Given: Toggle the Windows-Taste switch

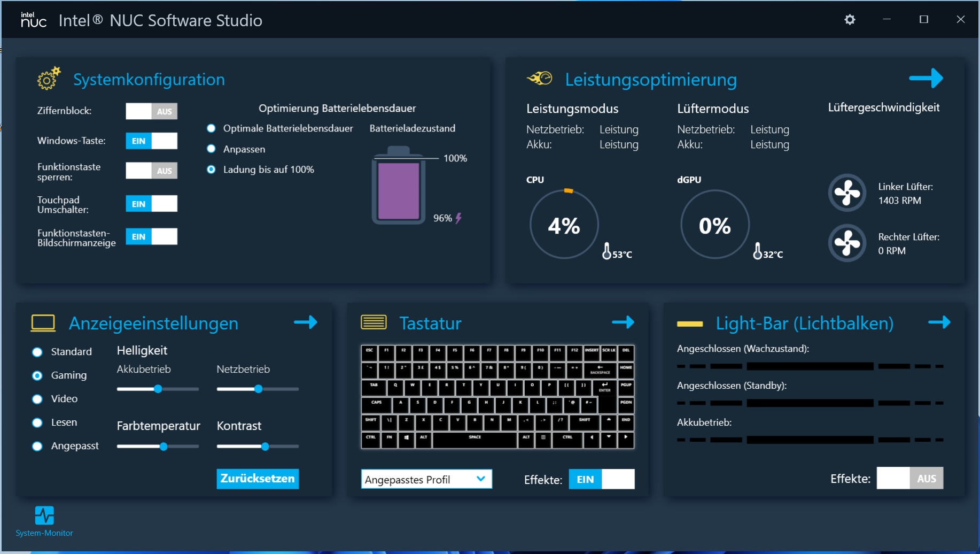Looking at the screenshot, I should [x=152, y=141].
